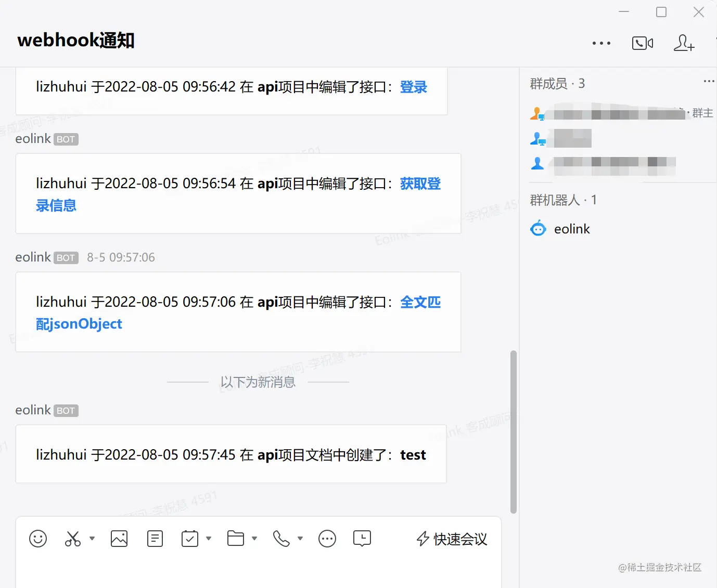
Task: Open the file sending dropdown arrow
Action: [x=255, y=539]
